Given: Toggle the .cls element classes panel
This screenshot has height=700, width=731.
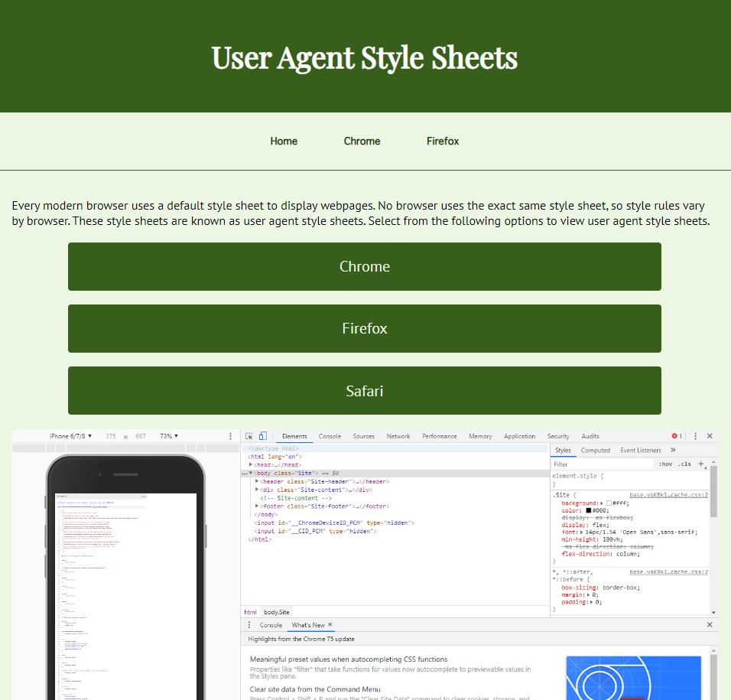Looking at the screenshot, I should tap(684, 464).
